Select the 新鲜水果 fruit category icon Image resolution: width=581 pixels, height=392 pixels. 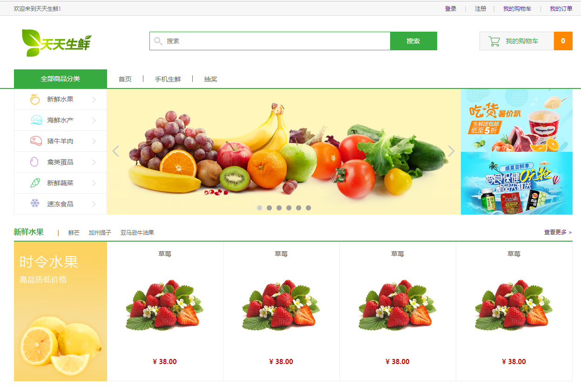click(35, 99)
